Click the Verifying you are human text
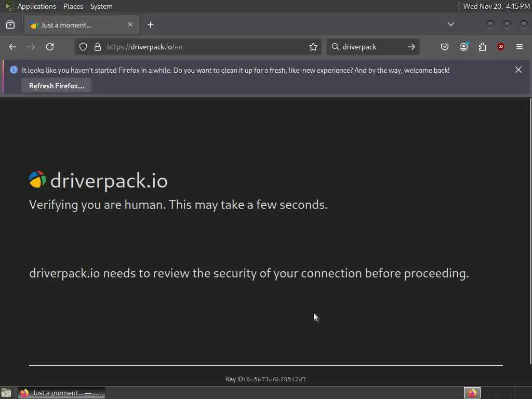Screen dimensions: 532x399 pos(179,205)
